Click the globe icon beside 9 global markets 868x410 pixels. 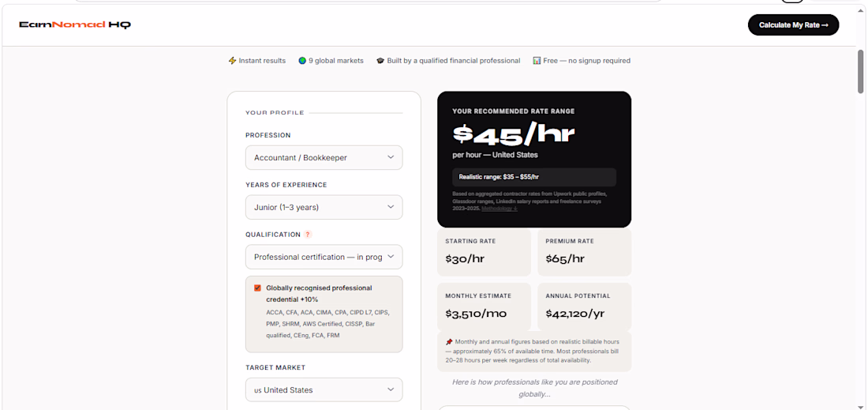[301, 60]
